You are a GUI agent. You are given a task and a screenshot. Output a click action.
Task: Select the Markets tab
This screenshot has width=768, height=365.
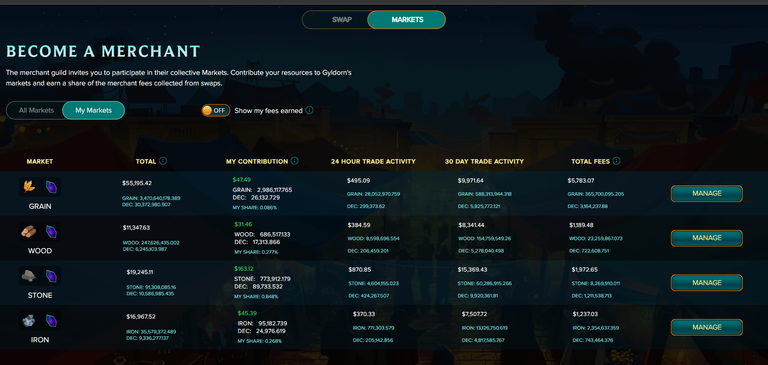point(408,20)
